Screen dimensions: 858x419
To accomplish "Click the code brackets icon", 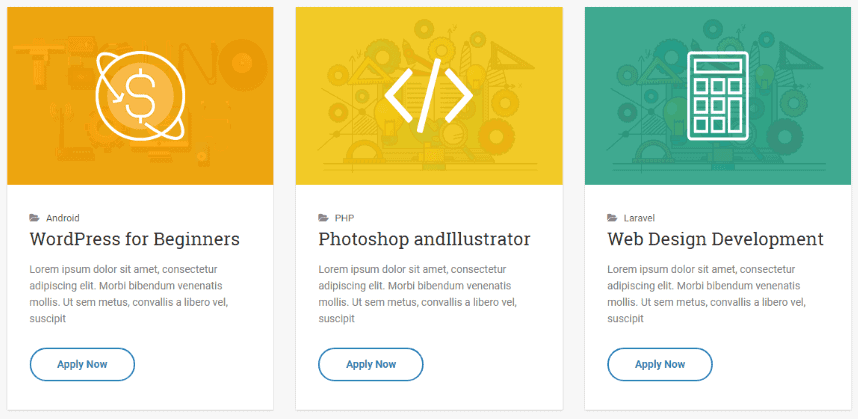I will (428, 96).
